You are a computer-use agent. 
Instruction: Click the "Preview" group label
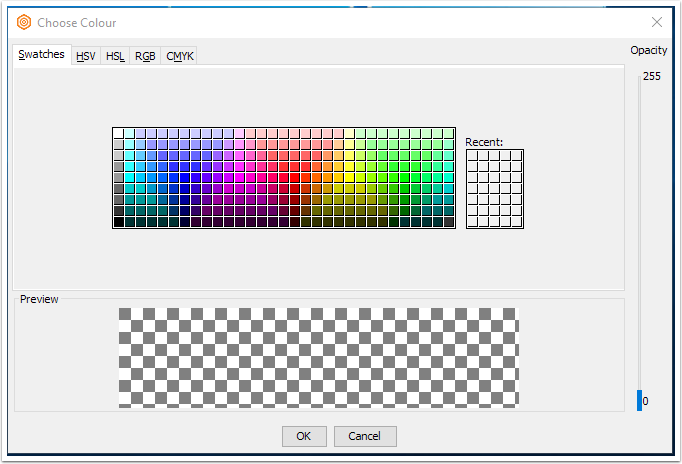(x=39, y=299)
